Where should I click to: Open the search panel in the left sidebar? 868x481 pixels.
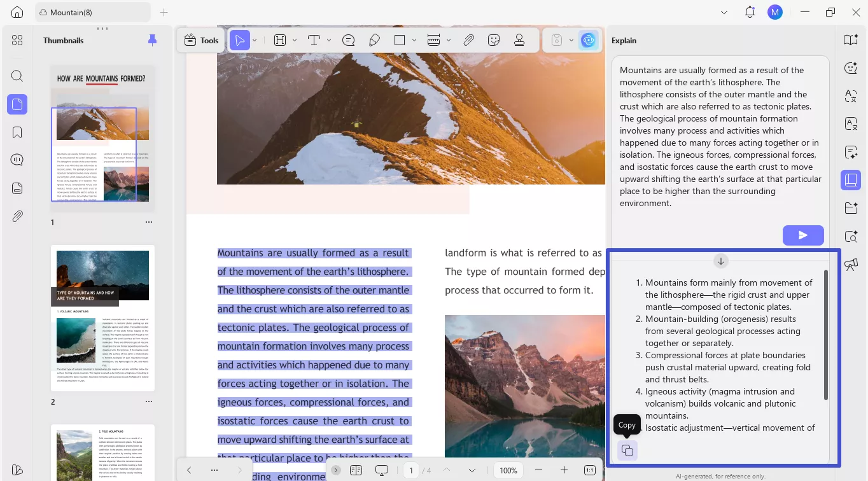17,76
